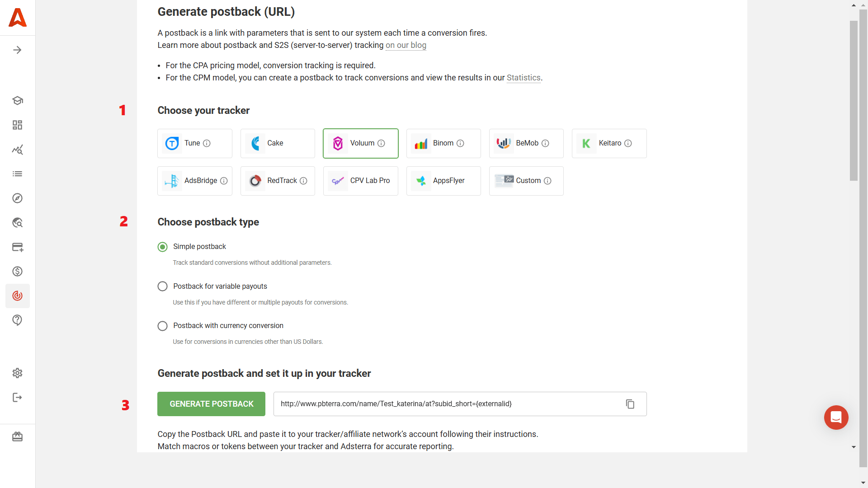Select the Voluum tracker option
The width and height of the screenshot is (868, 488).
pyautogui.click(x=361, y=143)
